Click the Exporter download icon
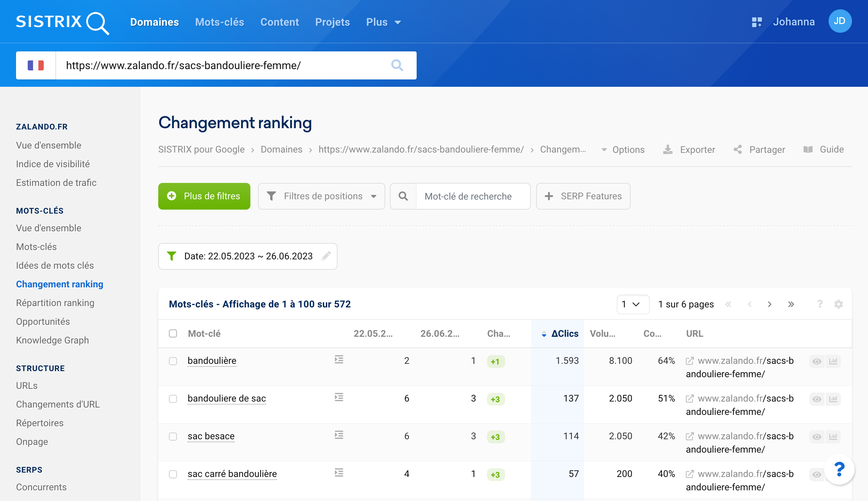The width and height of the screenshot is (868, 501). 667,149
